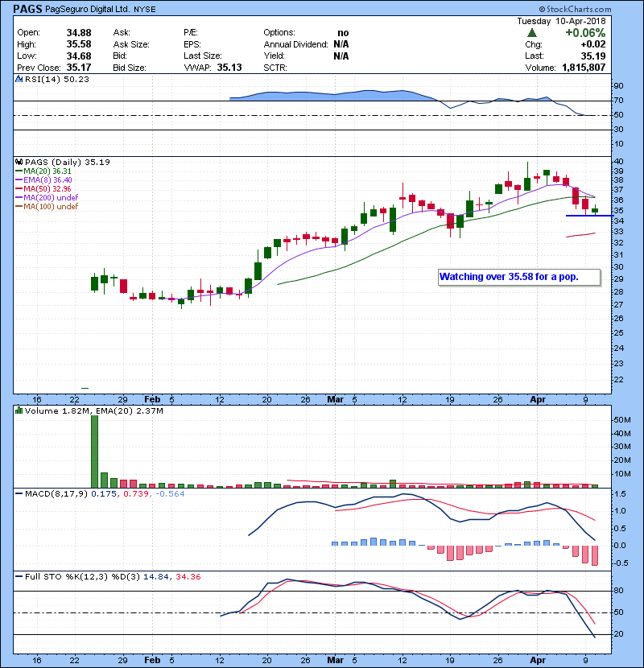Click the MA(100) undef legend entry

pyautogui.click(x=47, y=207)
